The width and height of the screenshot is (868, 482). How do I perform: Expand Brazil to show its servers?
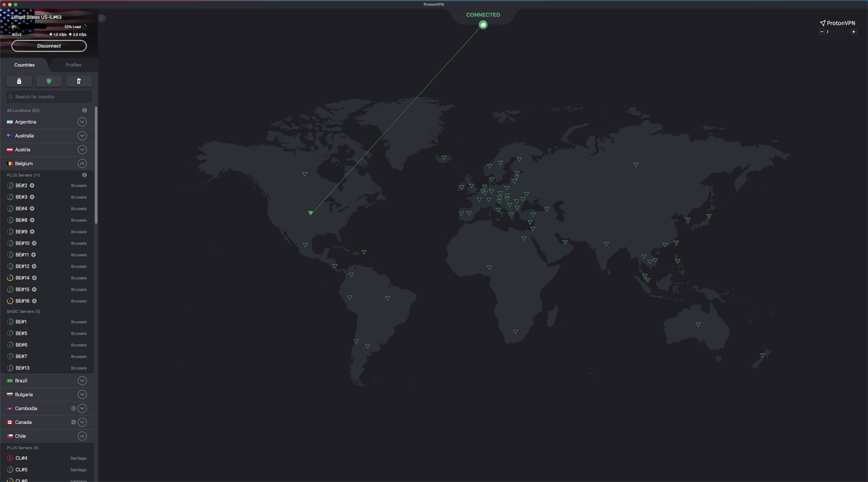point(82,380)
